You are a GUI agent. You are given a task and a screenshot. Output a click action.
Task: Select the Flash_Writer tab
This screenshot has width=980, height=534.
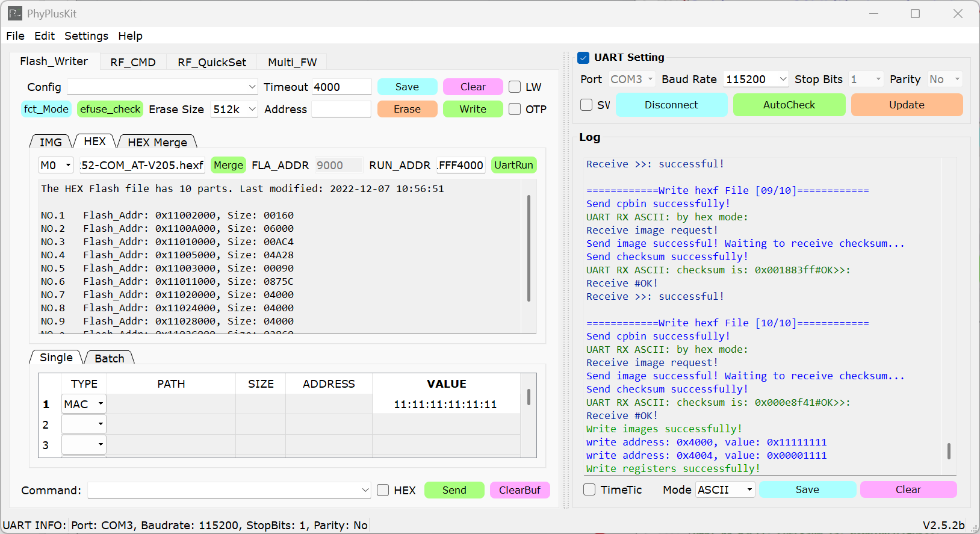(54, 61)
